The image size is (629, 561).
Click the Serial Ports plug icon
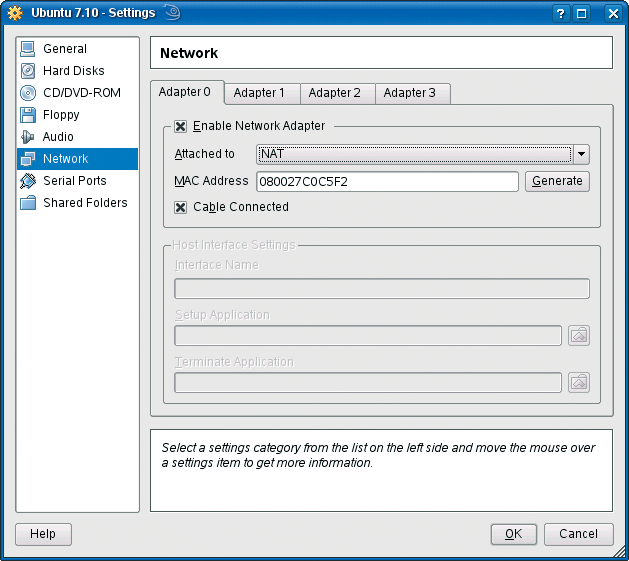click(x=28, y=181)
